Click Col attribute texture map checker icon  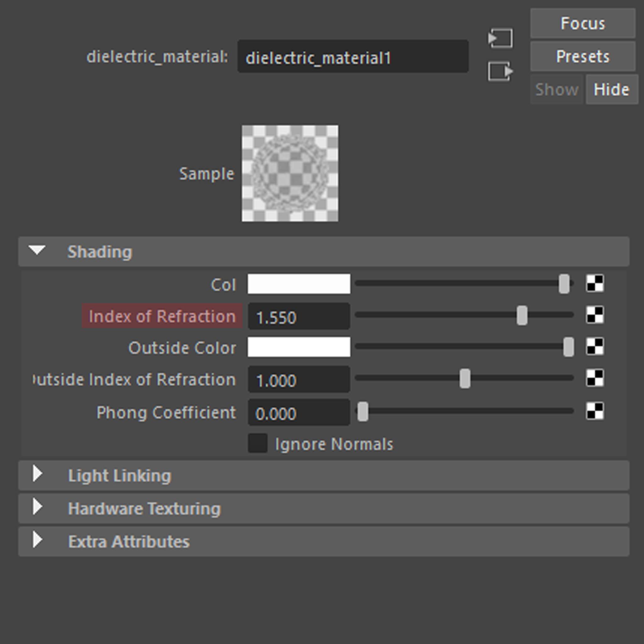tap(595, 283)
